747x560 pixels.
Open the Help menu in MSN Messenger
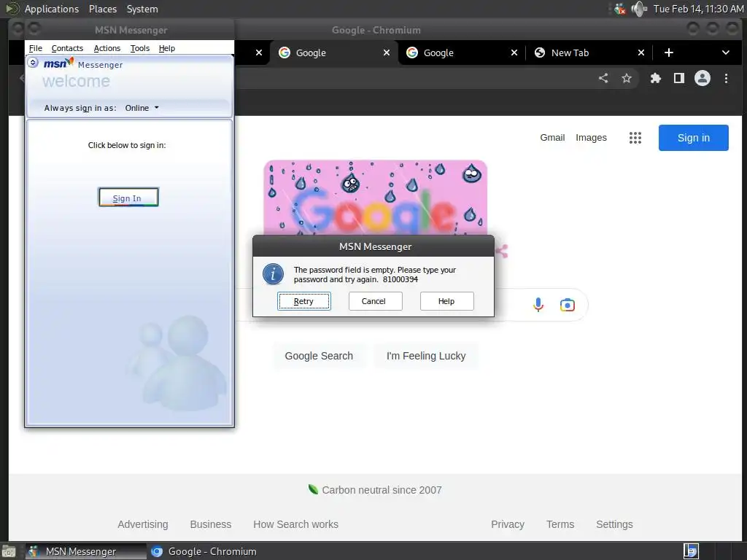(x=167, y=48)
